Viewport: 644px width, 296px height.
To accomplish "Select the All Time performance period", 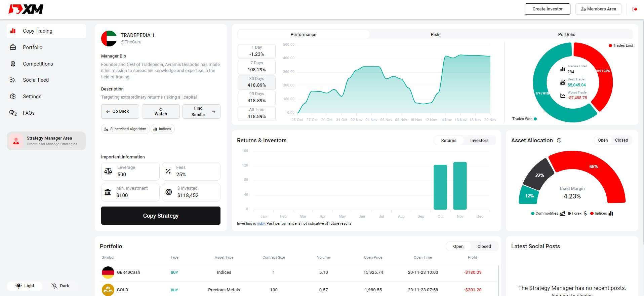I will pyautogui.click(x=257, y=113).
